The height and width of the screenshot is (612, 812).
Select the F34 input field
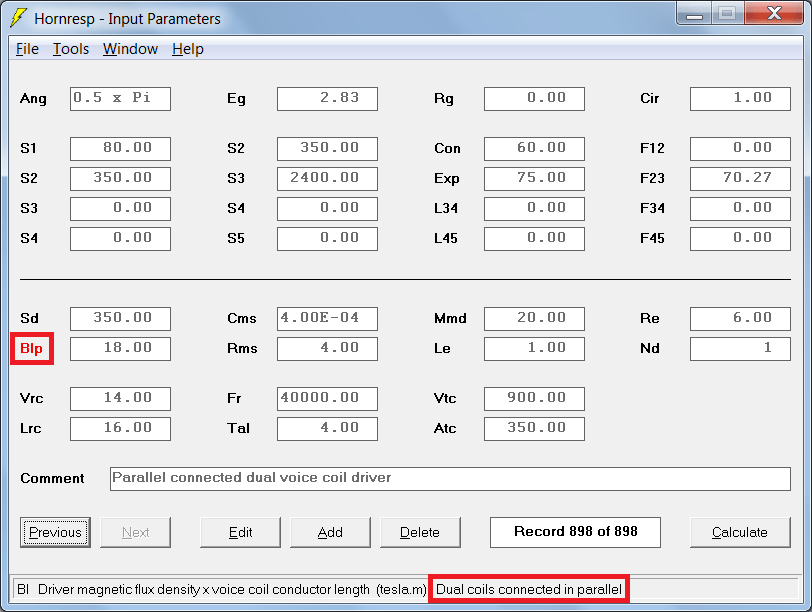pyautogui.click(x=741, y=209)
